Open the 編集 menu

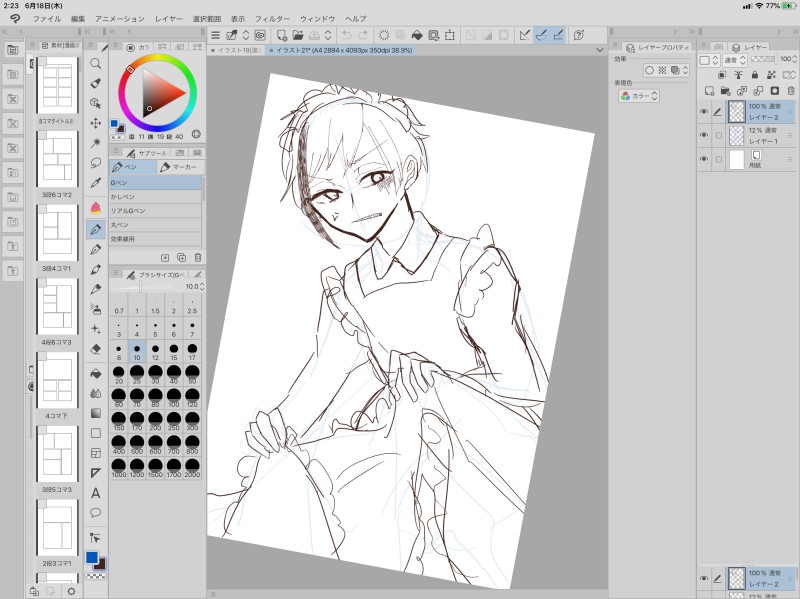[x=78, y=19]
